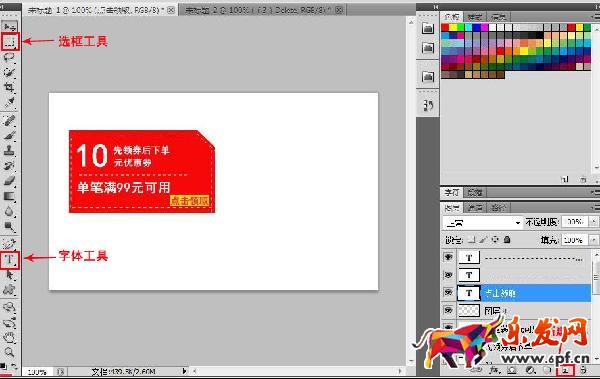Select the Rectangular Marquee tool
The width and height of the screenshot is (600, 379).
pyautogui.click(x=10, y=42)
